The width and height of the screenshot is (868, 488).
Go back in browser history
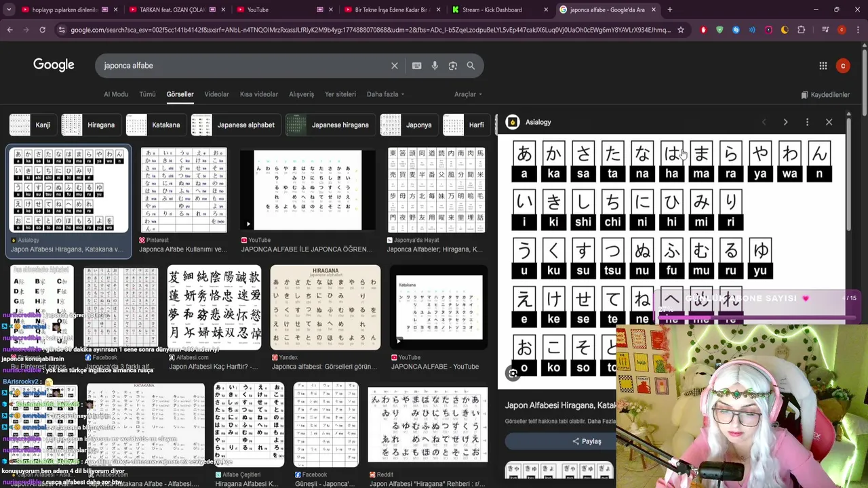(9, 30)
